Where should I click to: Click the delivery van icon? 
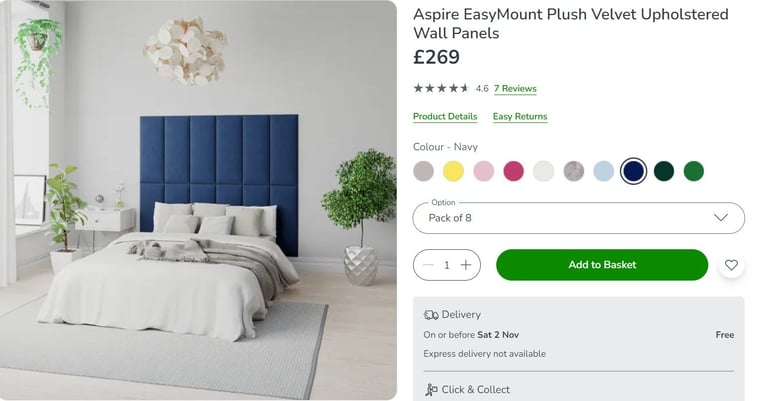[x=431, y=315]
